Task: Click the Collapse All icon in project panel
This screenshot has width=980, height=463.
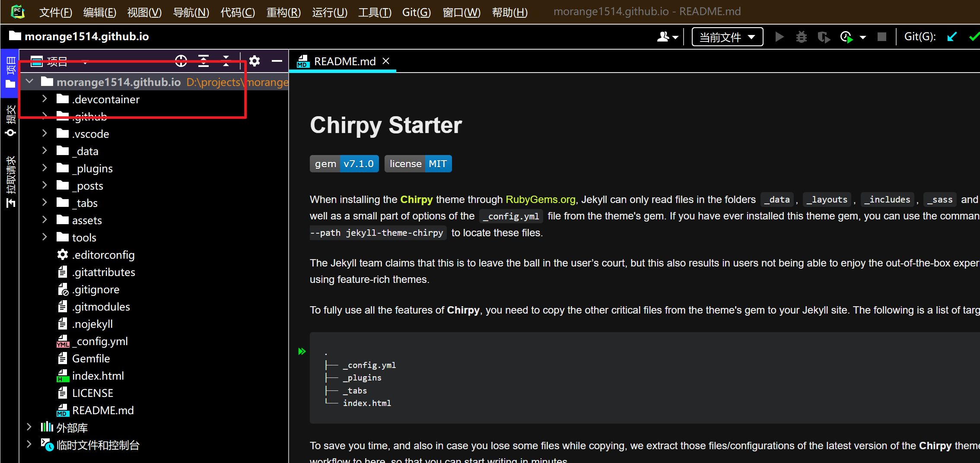Action: tap(226, 61)
